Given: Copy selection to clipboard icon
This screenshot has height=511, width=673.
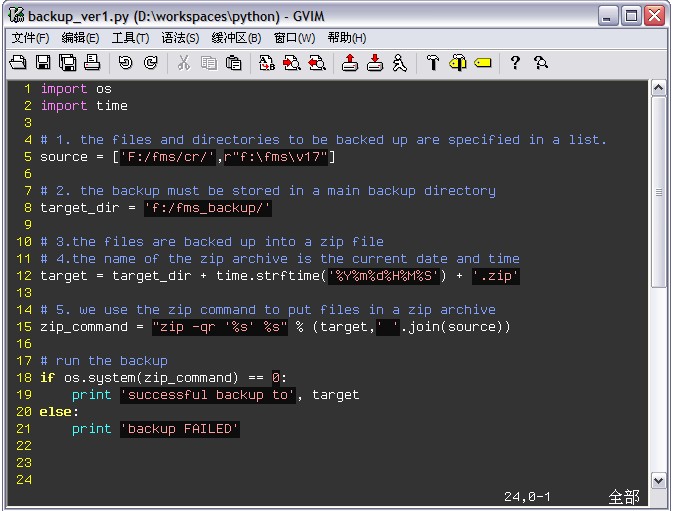Looking at the screenshot, I should tap(209, 63).
